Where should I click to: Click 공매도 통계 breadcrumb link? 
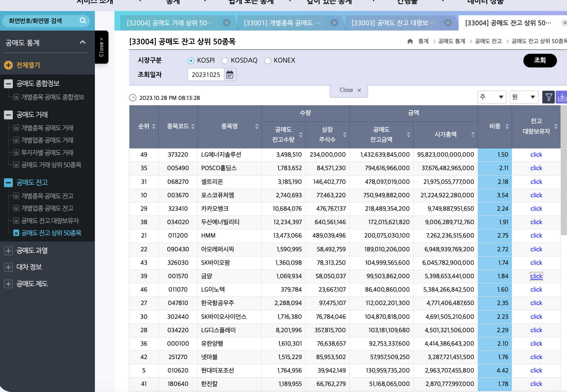click(452, 41)
